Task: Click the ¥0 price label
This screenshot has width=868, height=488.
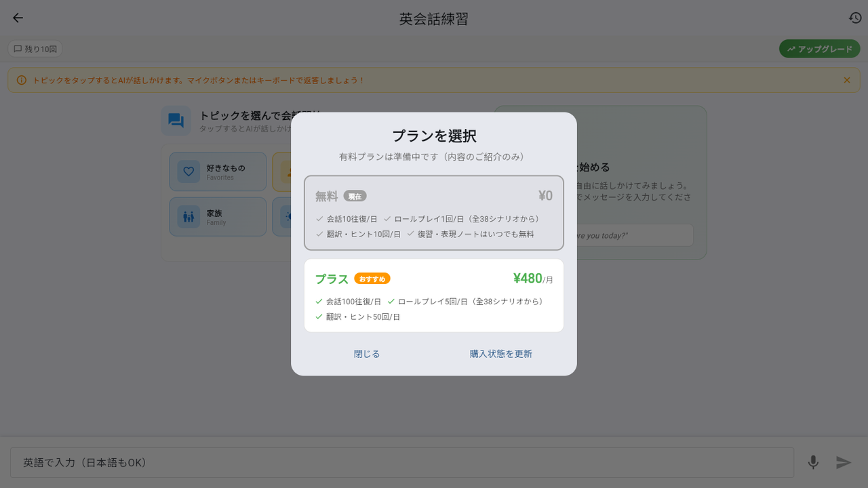Action: (x=545, y=196)
